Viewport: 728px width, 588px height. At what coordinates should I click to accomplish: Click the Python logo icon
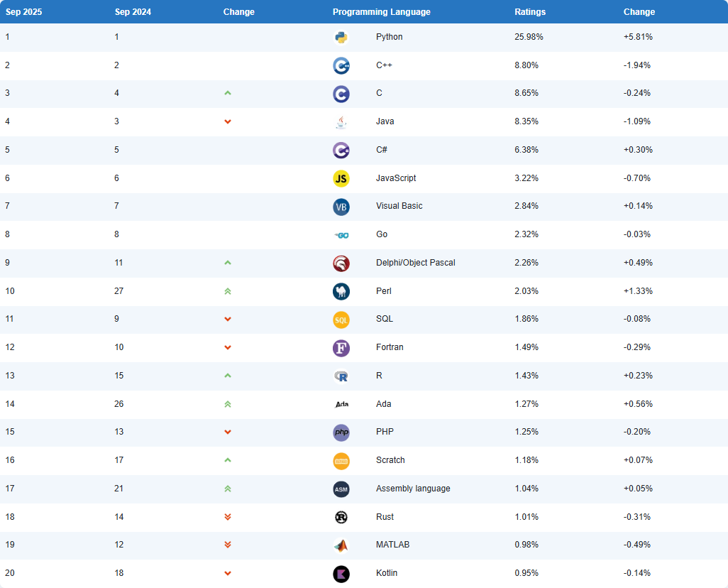click(x=341, y=38)
